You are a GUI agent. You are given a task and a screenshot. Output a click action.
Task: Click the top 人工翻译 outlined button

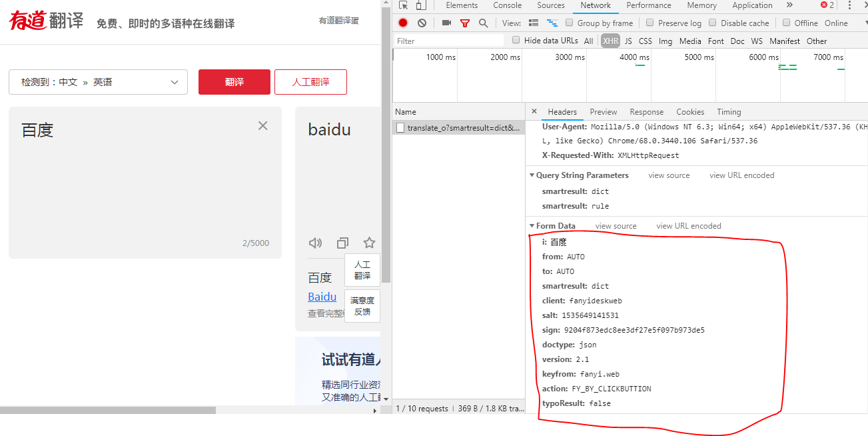(310, 82)
